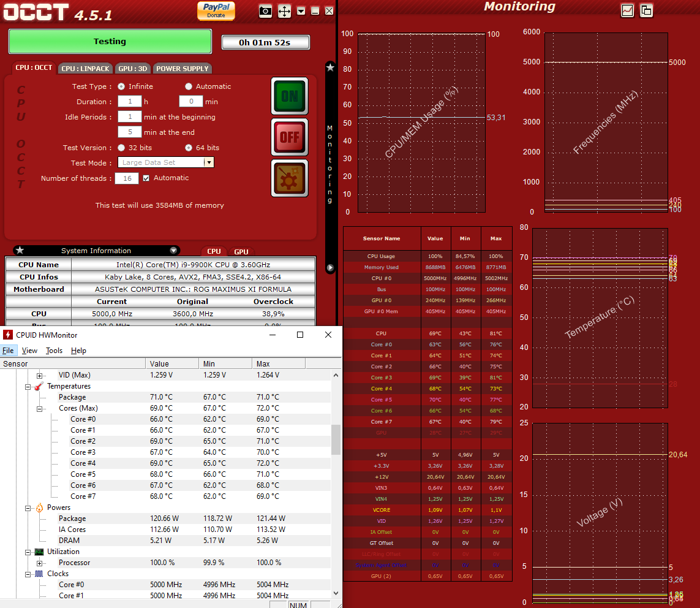Click the Duration minutes input field
This screenshot has height=608, width=700.
[x=191, y=101]
